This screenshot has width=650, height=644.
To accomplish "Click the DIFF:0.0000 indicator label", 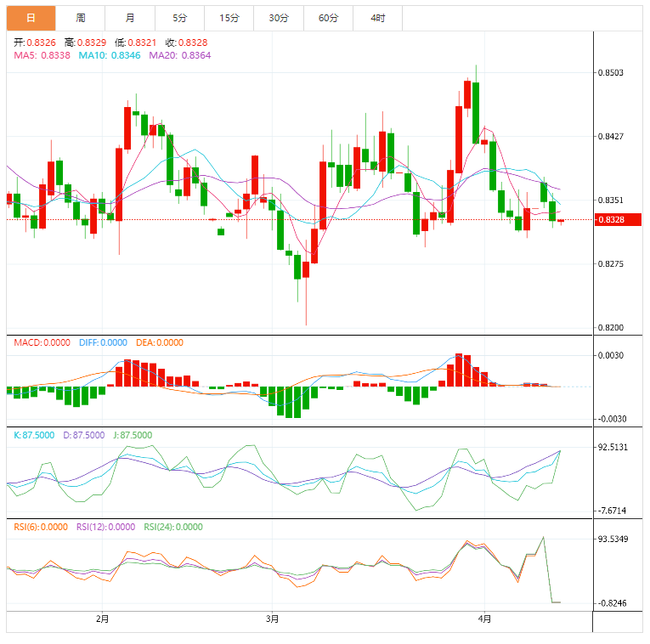I will (103, 342).
